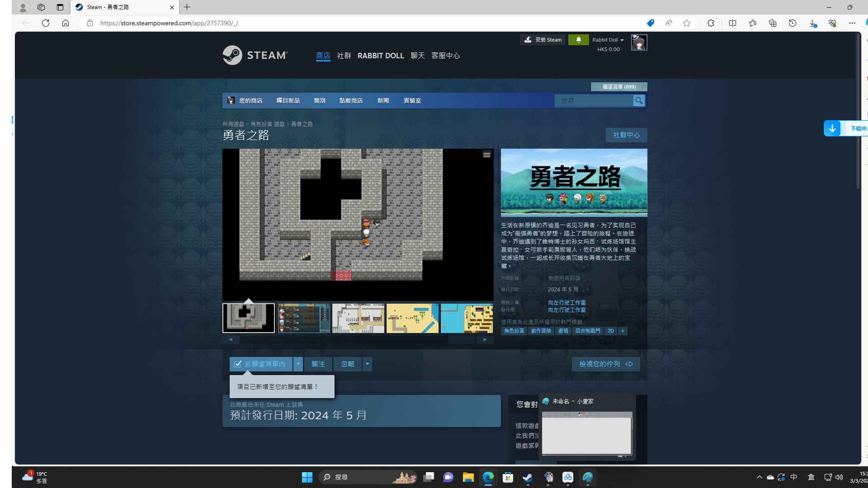This screenshot has width=868, height=488.
Task: Select second screenshot thumbnail battle menu
Action: [x=304, y=318]
